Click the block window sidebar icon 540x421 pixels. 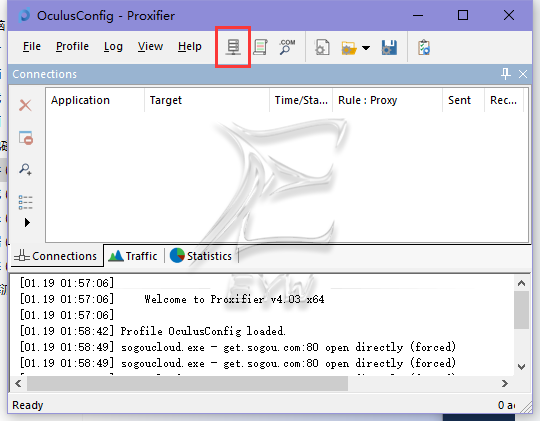(26, 138)
